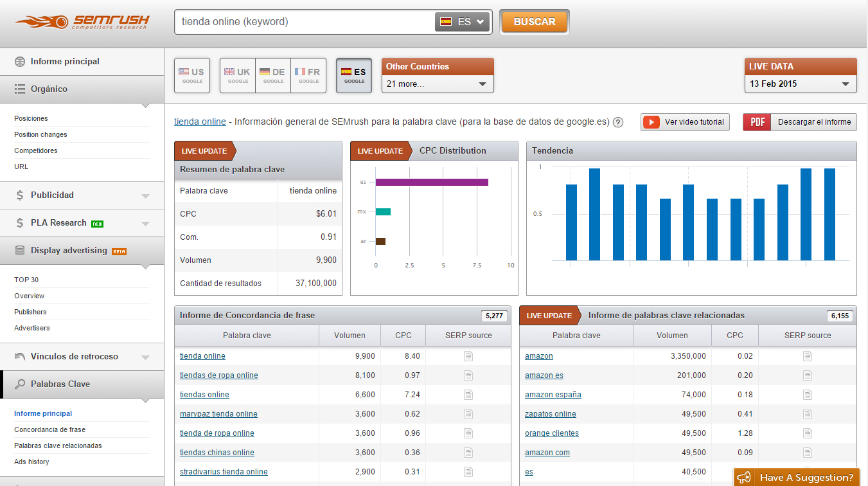Open SERP source icon for amazon com
This screenshot has width=868, height=486.
808,453
